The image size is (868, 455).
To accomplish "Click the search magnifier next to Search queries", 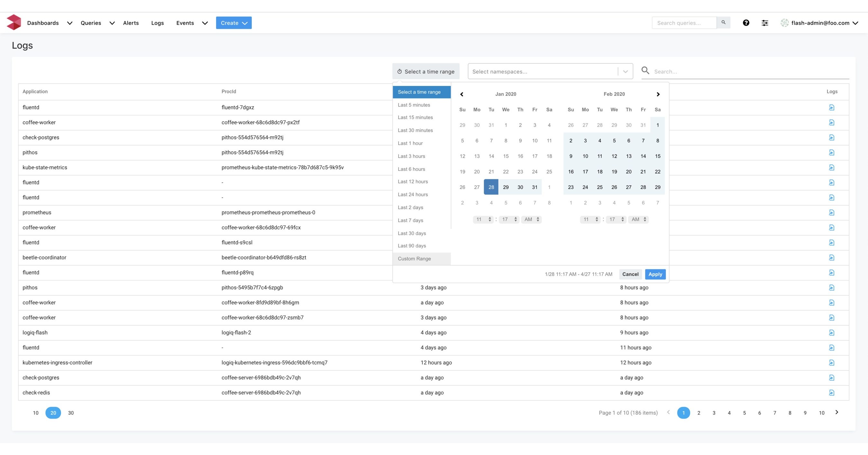I will click(x=723, y=22).
